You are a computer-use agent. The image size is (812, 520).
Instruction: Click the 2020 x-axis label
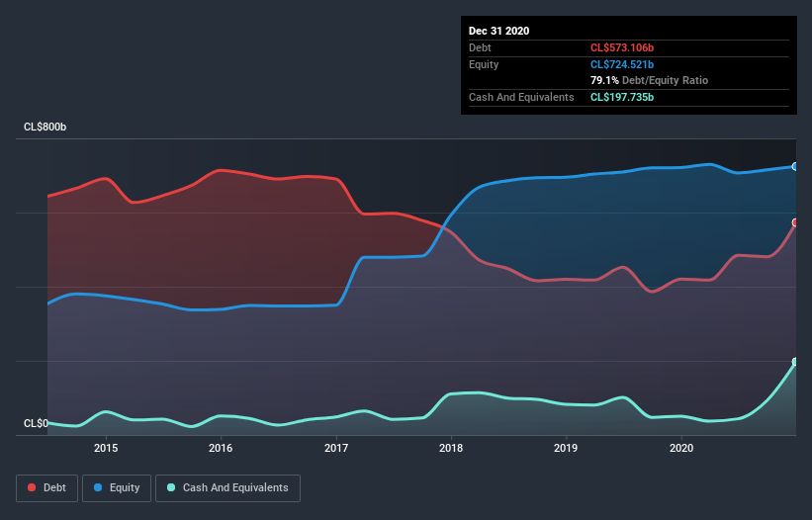pos(681,448)
